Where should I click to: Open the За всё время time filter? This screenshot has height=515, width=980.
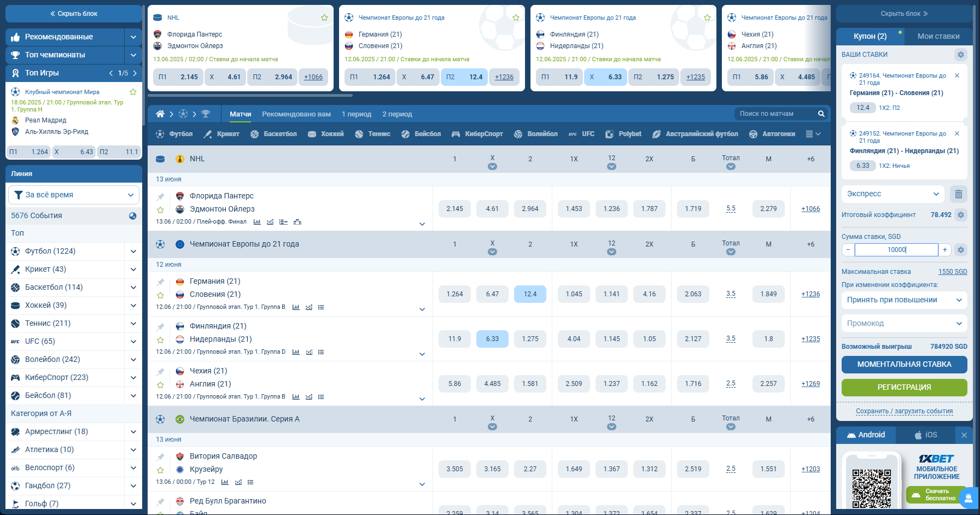tap(74, 195)
